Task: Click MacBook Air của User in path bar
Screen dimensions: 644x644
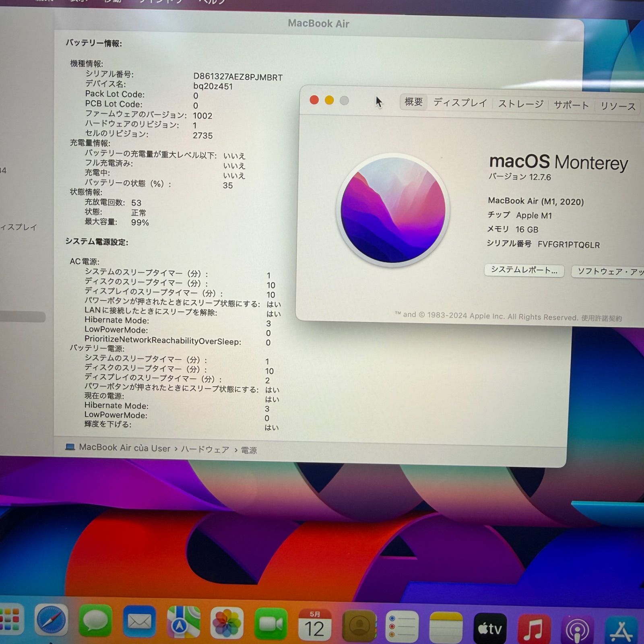Action: 125,448
